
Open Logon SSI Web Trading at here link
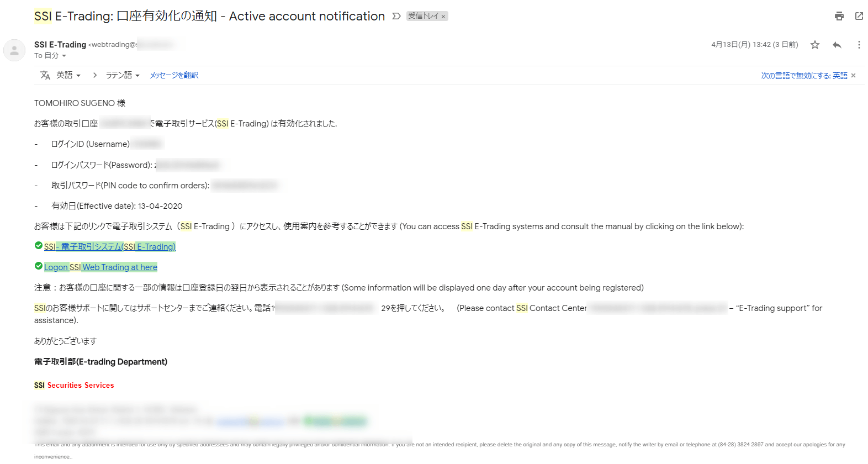100,267
